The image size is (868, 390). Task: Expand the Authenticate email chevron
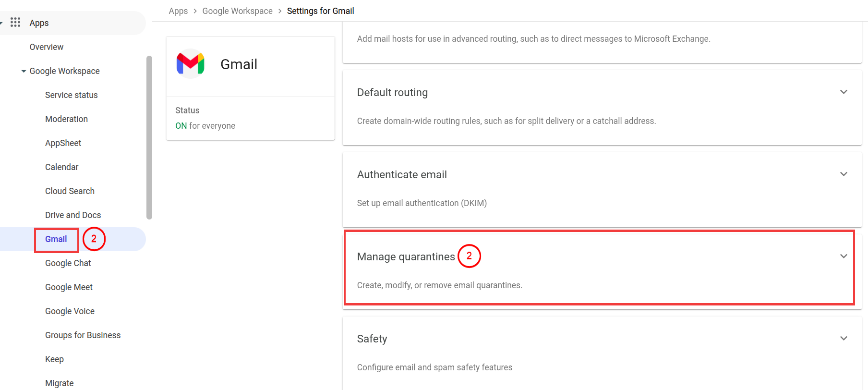[x=844, y=174]
